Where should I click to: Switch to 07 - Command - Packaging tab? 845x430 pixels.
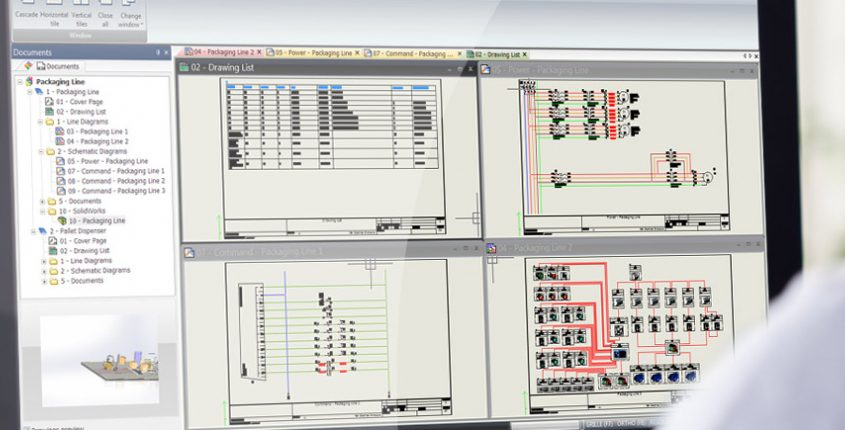coord(414,53)
